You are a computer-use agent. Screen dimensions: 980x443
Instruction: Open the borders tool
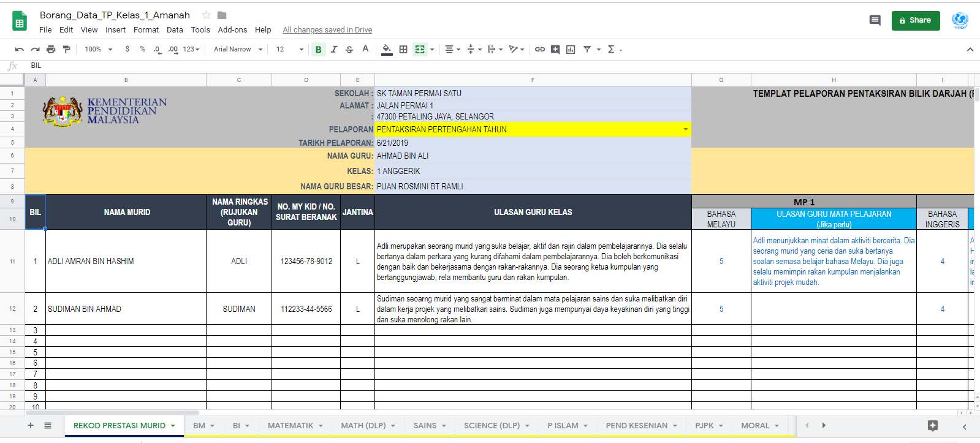(403, 50)
